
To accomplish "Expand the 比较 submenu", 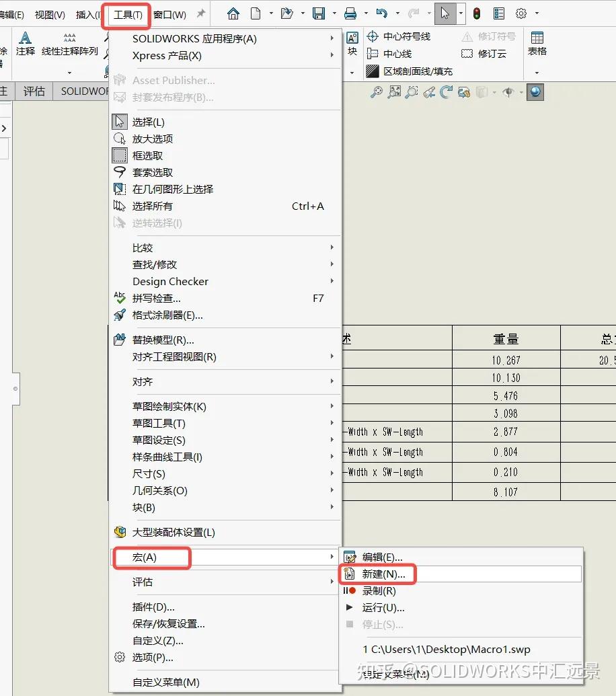I will (x=226, y=247).
